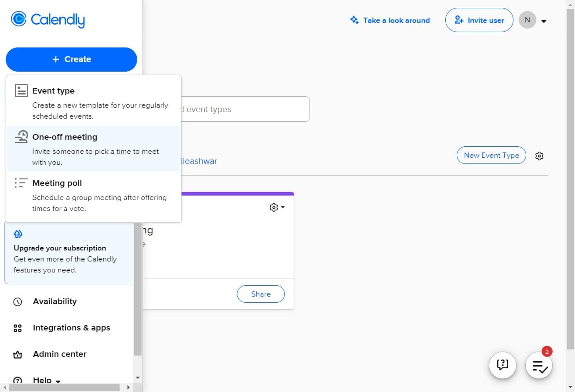The width and height of the screenshot is (575, 392).
Task: Open the checklist icon with badge
Action: [x=539, y=366]
